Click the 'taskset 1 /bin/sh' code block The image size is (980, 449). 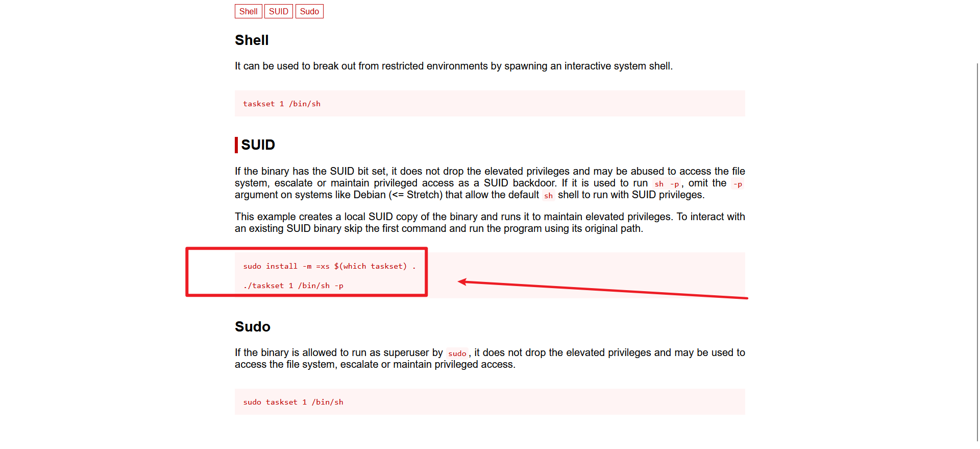pyautogui.click(x=490, y=104)
